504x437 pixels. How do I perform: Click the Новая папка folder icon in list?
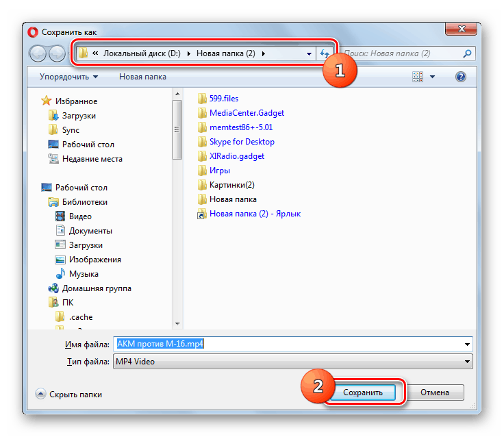pyautogui.click(x=202, y=199)
